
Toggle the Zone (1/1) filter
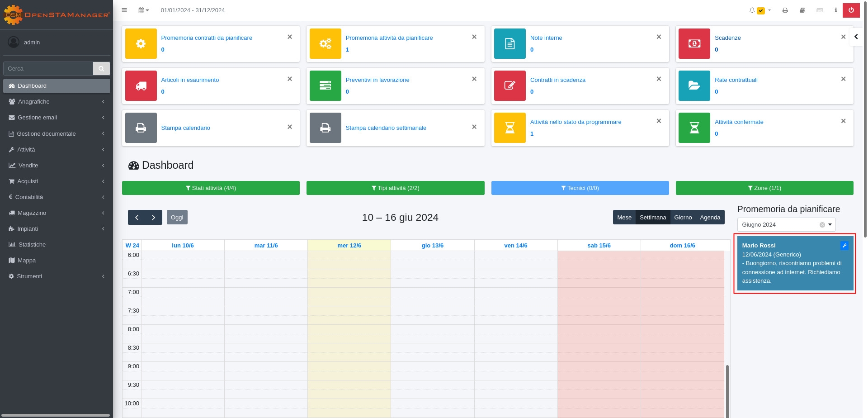point(764,188)
